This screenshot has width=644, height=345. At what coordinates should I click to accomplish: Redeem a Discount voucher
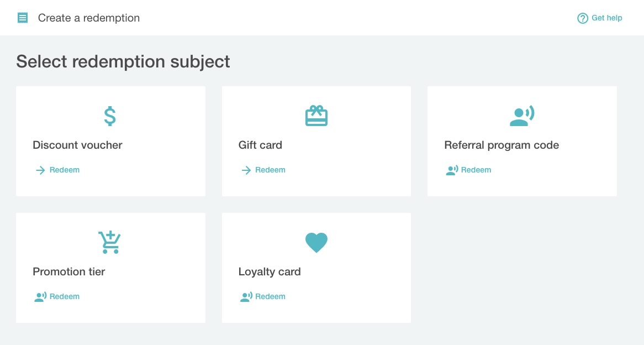point(65,170)
